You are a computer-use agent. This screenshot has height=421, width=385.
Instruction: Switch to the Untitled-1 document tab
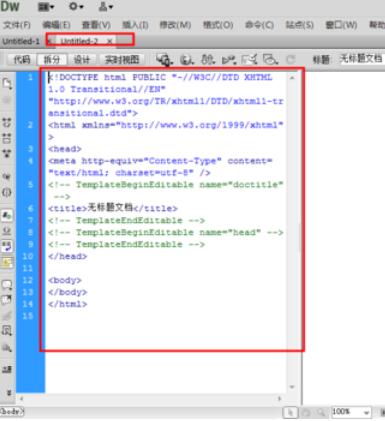point(21,41)
